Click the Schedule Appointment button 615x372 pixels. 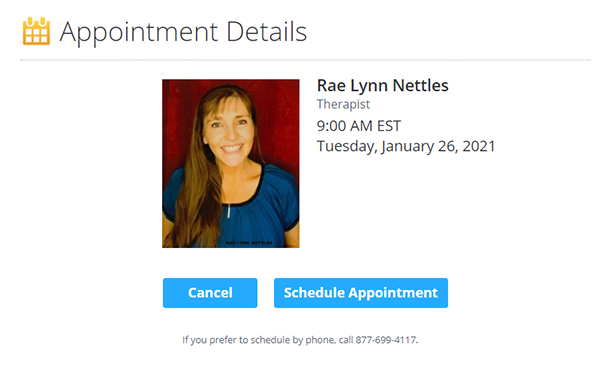(x=361, y=293)
